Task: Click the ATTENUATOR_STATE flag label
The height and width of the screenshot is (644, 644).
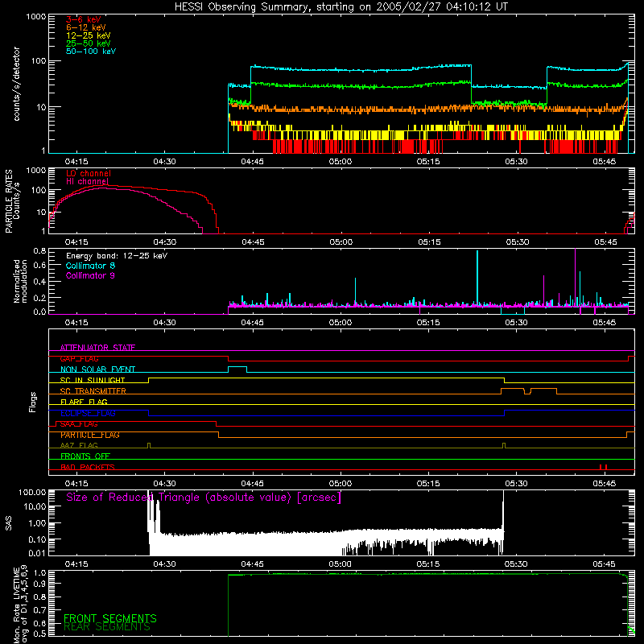Action: [x=97, y=348]
